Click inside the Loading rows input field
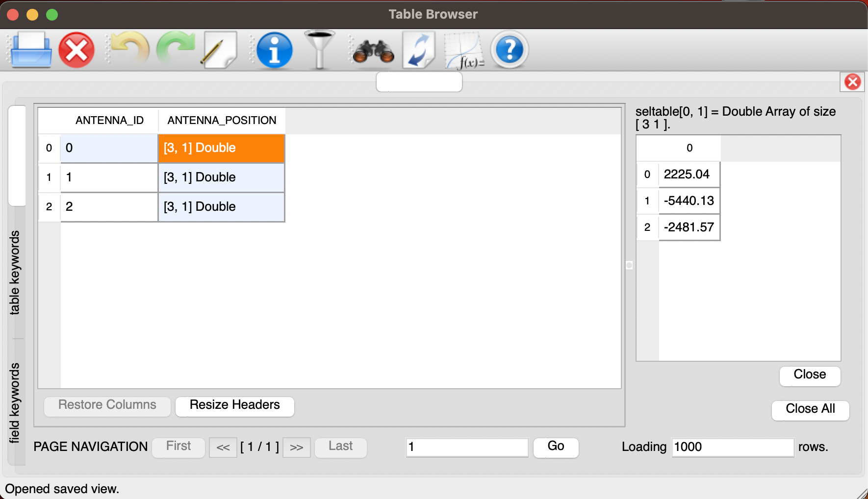The height and width of the screenshot is (499, 868). [732, 447]
